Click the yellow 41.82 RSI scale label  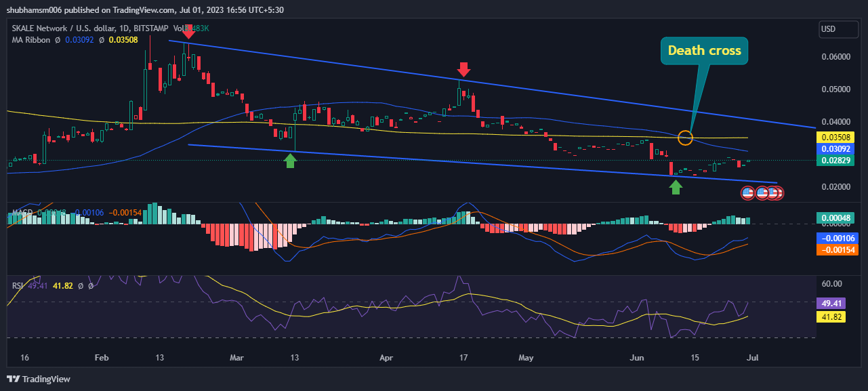833,316
